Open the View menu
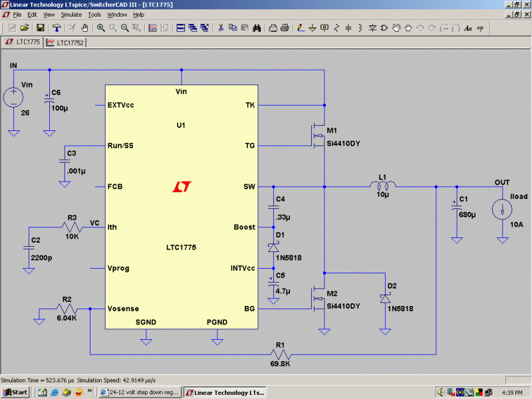Viewport: 532px width, 399px height. point(49,15)
